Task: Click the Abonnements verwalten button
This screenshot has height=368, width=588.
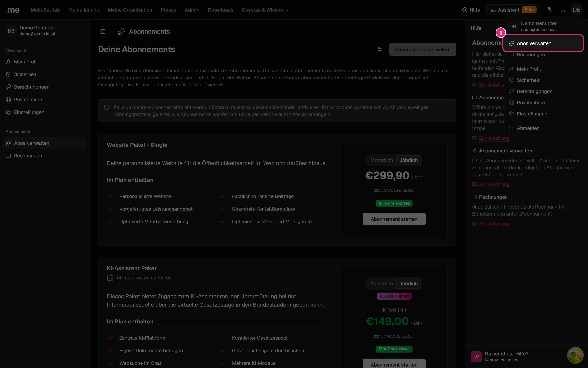Action: click(x=422, y=49)
